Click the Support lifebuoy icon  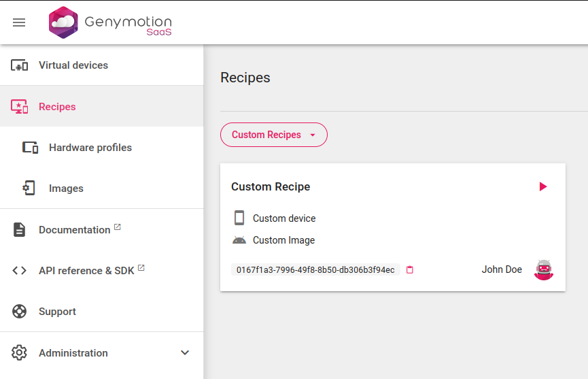pos(20,312)
